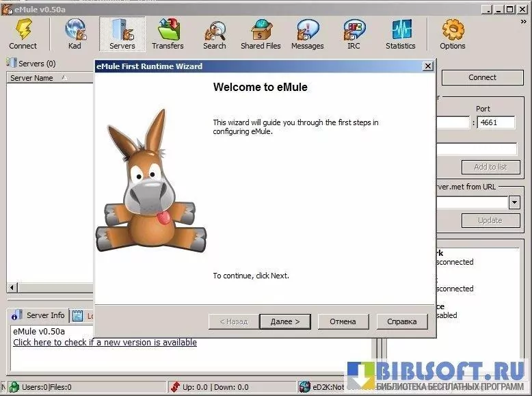Image resolution: width=532 pixels, height=396 pixels.
Task: Click the Connect button in right panel
Action: 482,77
